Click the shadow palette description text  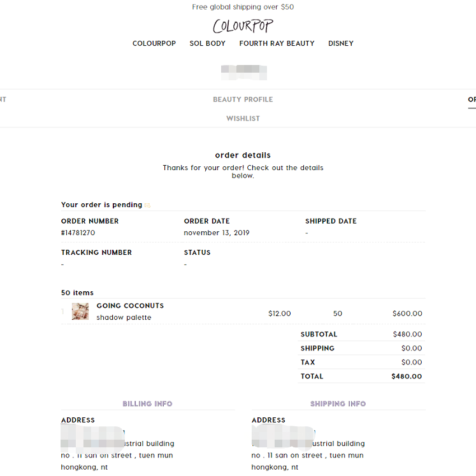124,317
